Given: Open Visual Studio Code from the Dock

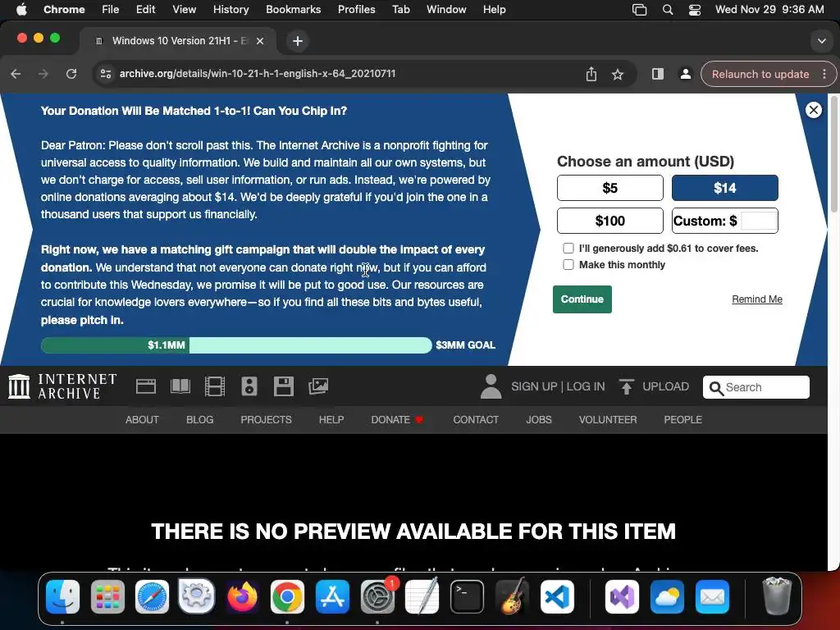Looking at the screenshot, I should pos(557,596).
